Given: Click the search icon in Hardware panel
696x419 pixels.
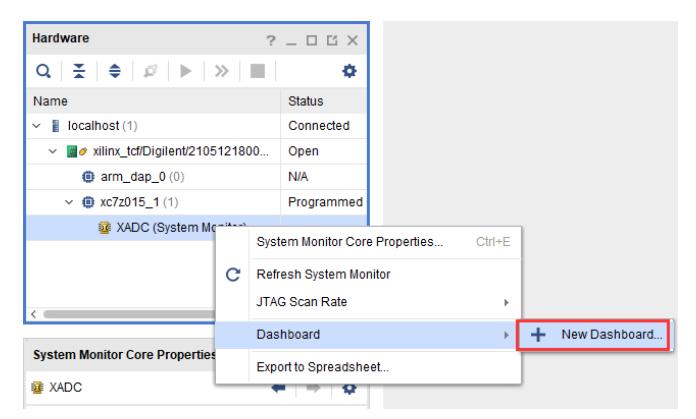Looking at the screenshot, I should [x=41, y=74].
